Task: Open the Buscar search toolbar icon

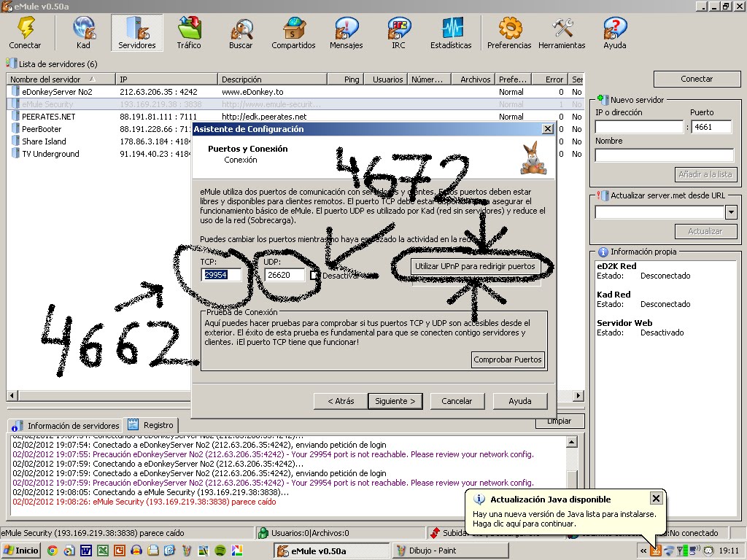Action: point(241,32)
